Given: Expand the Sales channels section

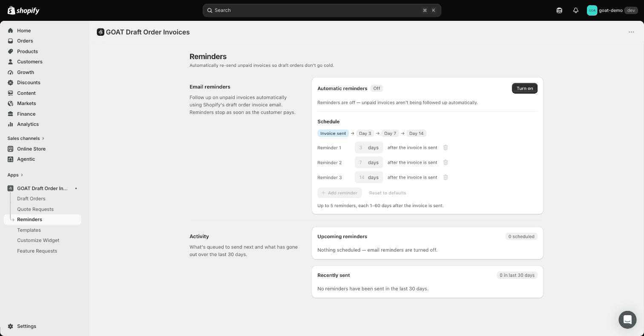Looking at the screenshot, I should coord(26,138).
